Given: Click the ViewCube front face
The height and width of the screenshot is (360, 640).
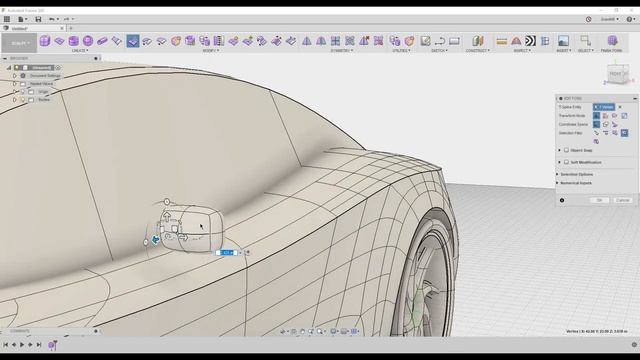Looking at the screenshot, I should (x=615, y=74).
